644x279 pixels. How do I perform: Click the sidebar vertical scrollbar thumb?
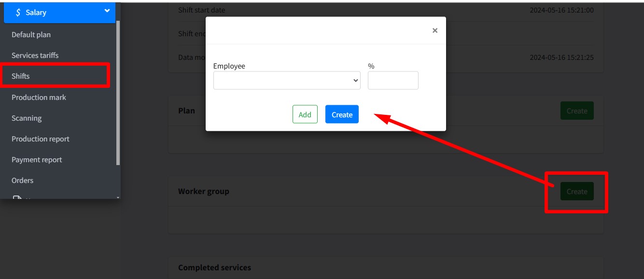coord(118,92)
